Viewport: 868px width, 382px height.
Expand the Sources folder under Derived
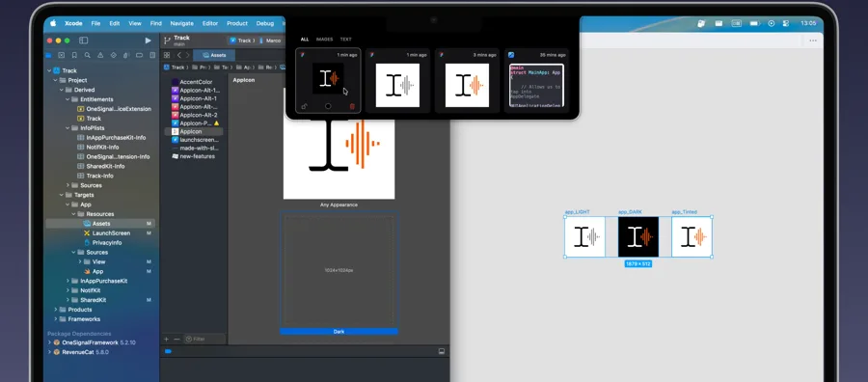68,185
